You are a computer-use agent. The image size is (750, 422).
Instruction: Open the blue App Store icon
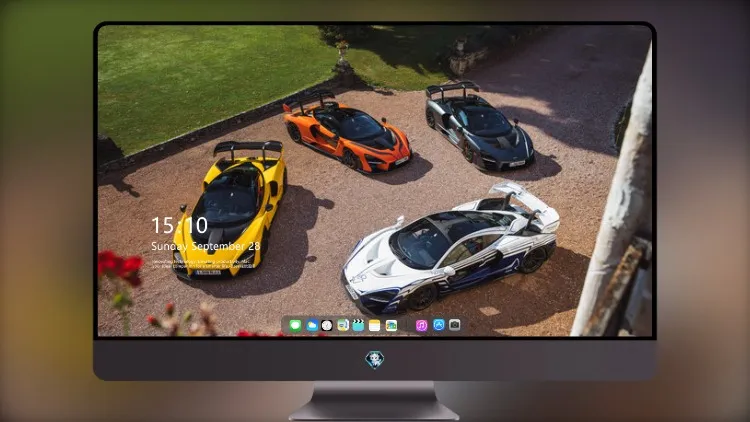(x=439, y=325)
